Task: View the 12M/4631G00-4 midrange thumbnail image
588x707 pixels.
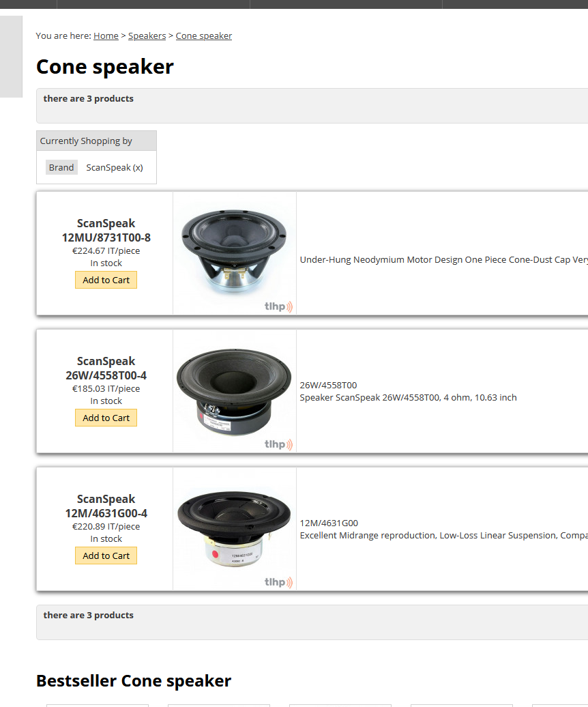Action: pyautogui.click(x=234, y=528)
